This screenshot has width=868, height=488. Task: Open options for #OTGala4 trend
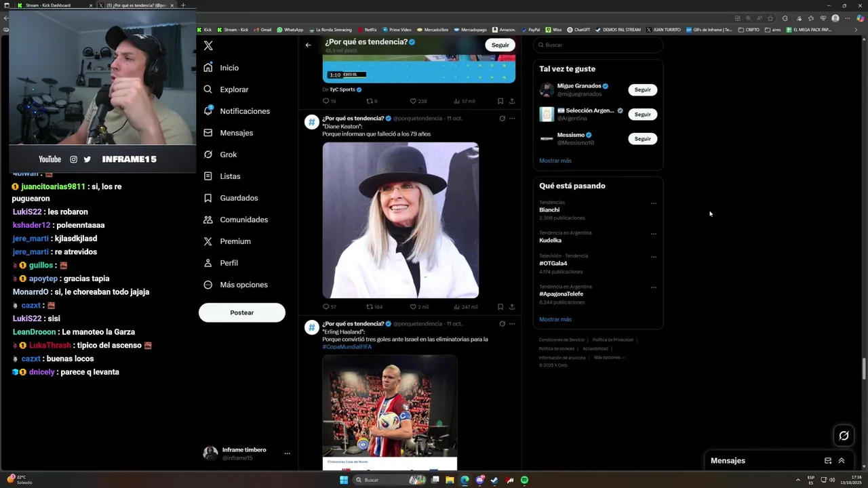point(654,257)
